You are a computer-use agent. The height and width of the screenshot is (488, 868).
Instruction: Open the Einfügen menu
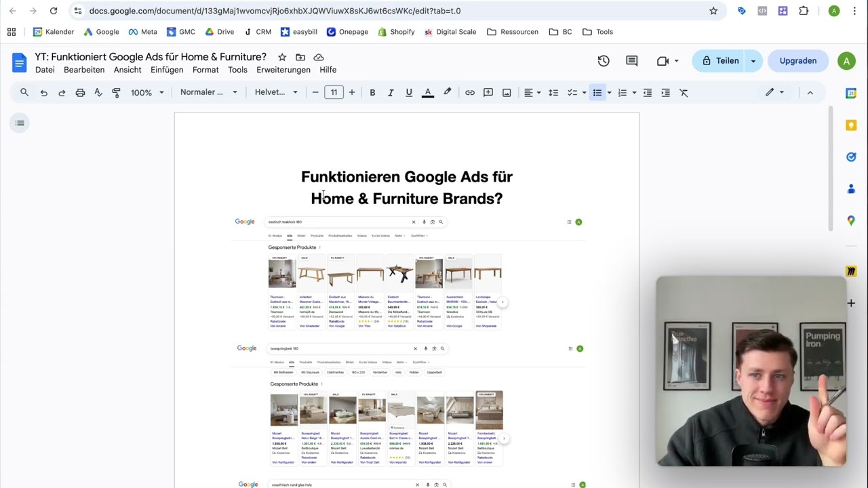pos(167,70)
